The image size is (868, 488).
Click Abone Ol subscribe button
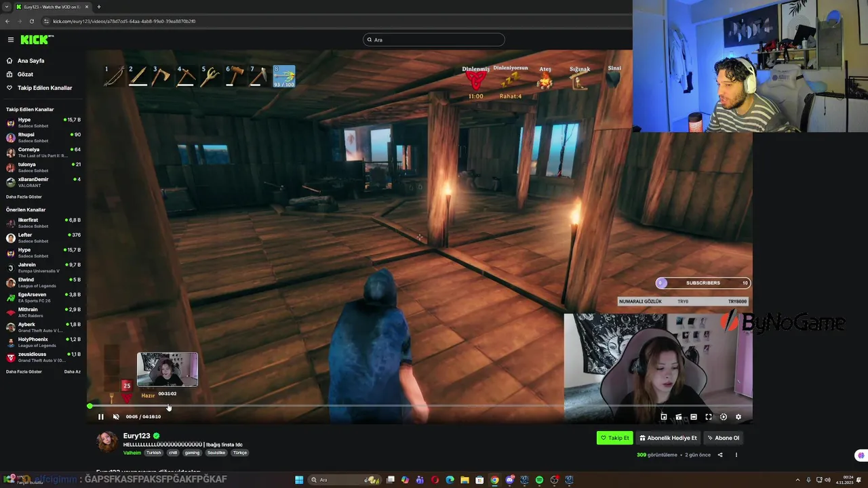pos(724,438)
